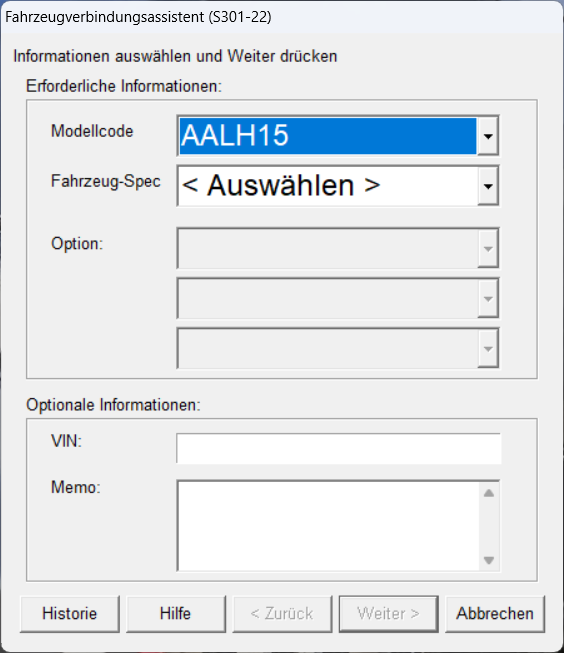Image resolution: width=564 pixels, height=653 pixels.
Task: Click the Hilfe button
Action: point(176,614)
